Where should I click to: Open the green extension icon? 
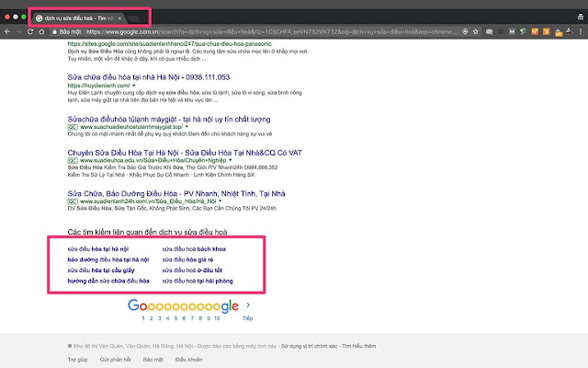[523, 32]
